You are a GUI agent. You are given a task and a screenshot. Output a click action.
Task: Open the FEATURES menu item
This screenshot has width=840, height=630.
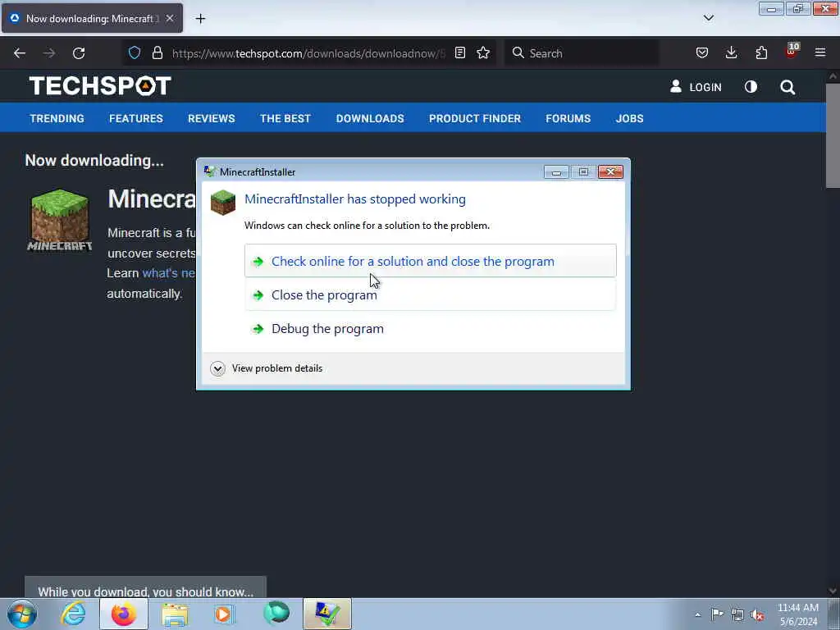[x=136, y=118]
